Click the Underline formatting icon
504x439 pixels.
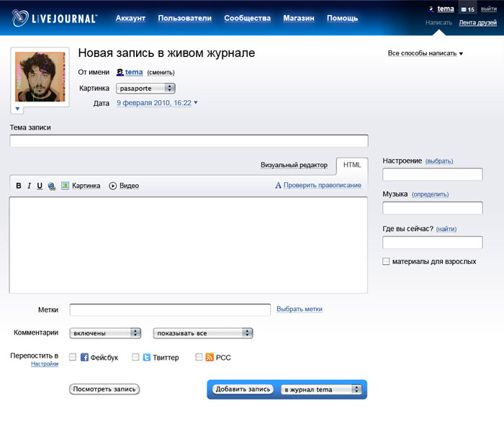pyautogui.click(x=40, y=186)
